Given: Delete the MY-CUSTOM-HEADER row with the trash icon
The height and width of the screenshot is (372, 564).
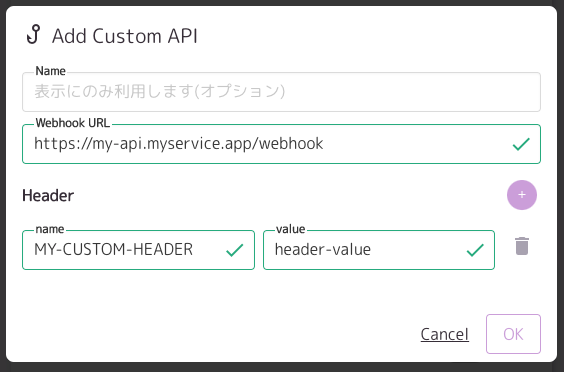Looking at the screenshot, I should pos(522,246).
